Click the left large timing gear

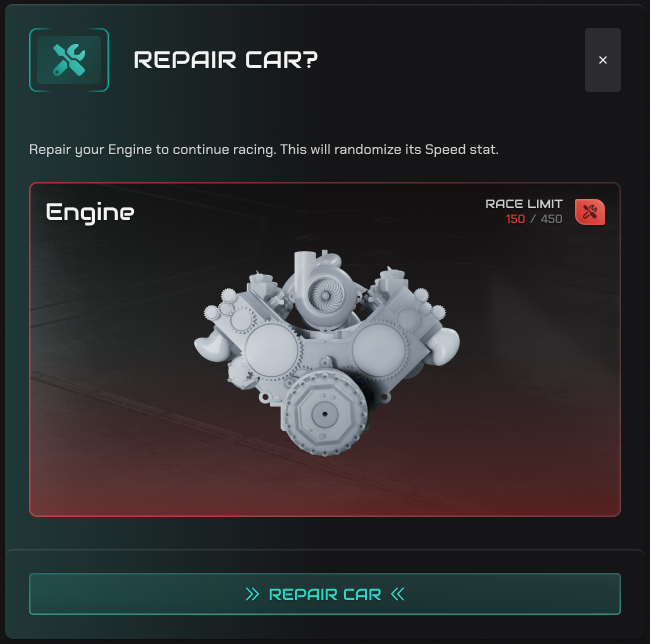[x=272, y=350]
